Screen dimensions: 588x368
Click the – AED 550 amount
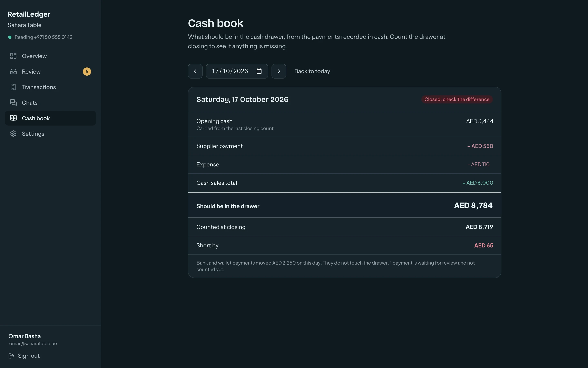pos(480,146)
